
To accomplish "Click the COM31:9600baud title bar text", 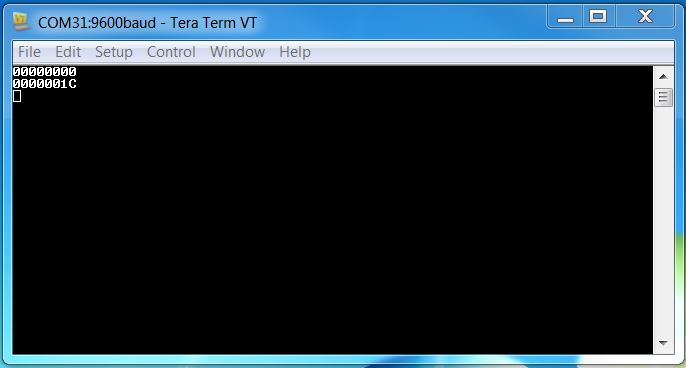I will (147, 22).
